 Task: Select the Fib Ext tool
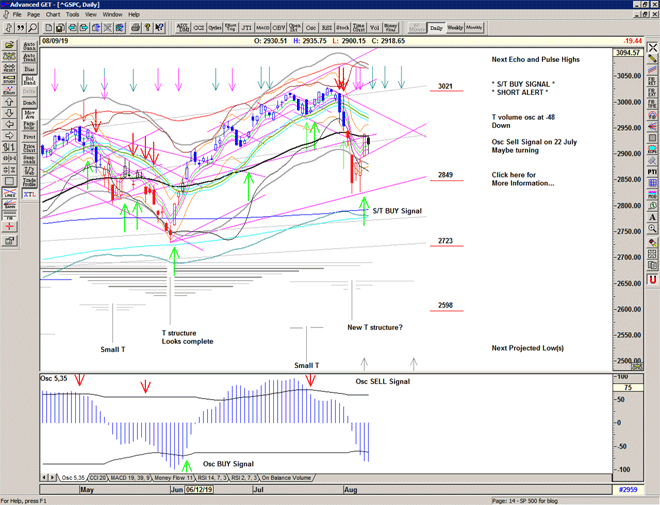click(652, 92)
